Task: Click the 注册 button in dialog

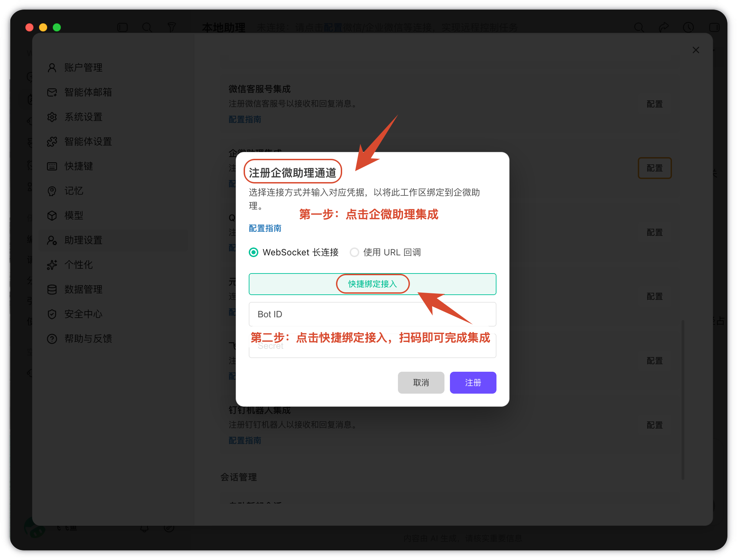Action: 473,383
